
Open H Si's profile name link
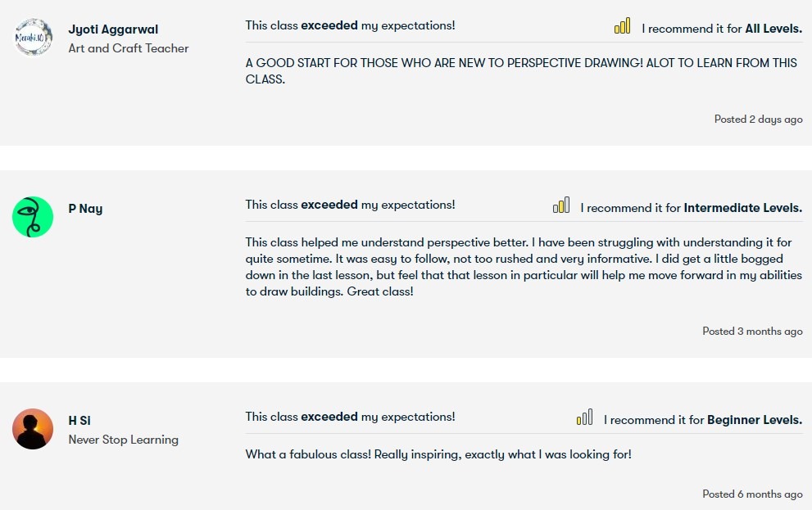[x=79, y=421]
